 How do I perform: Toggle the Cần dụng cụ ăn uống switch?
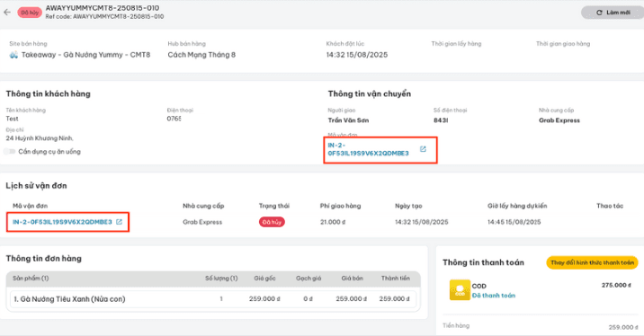10,152
